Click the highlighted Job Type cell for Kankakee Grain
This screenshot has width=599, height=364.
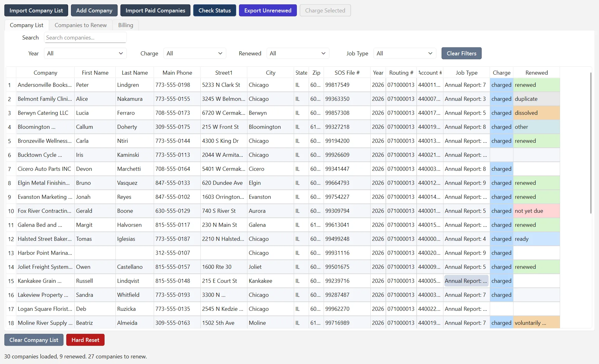[x=466, y=281]
